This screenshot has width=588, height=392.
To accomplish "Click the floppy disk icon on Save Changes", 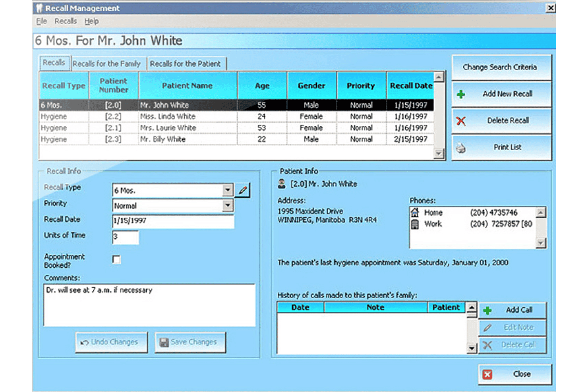I will pyautogui.click(x=164, y=342).
